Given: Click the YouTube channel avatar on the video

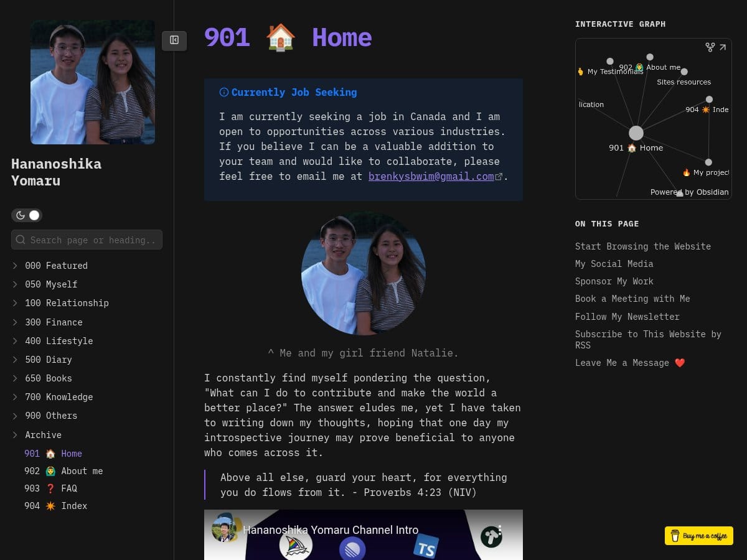Looking at the screenshot, I should [223, 530].
